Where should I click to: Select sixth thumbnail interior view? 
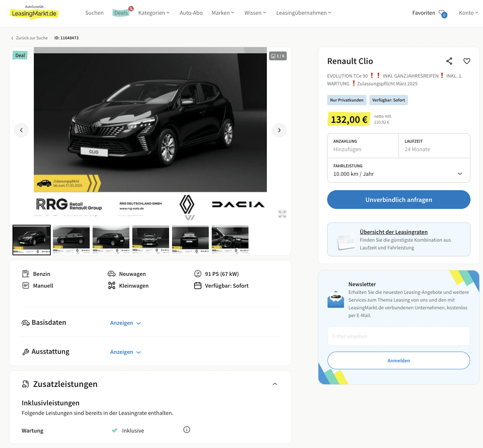(230, 240)
